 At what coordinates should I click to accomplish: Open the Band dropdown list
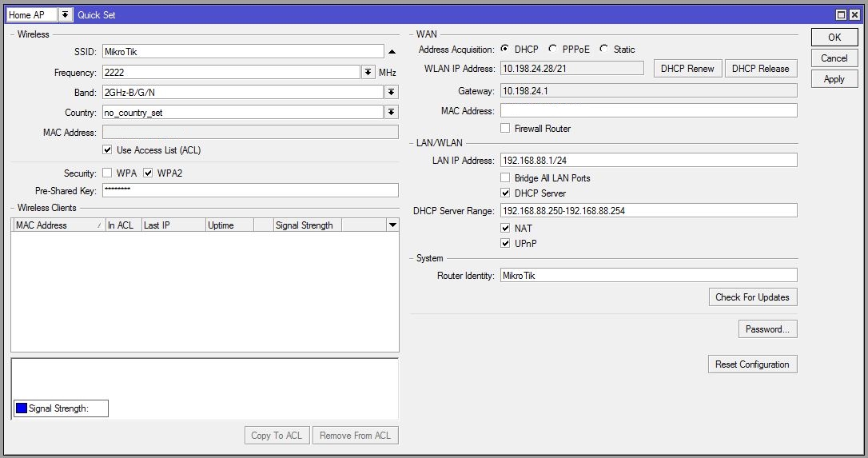pyautogui.click(x=392, y=93)
